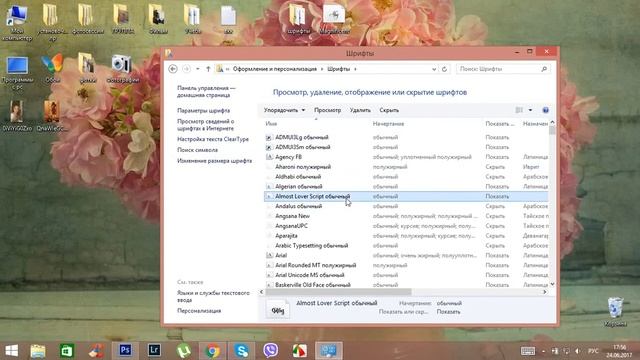Select Arial font family row
Screen dimensions: 640x360
(406, 256)
